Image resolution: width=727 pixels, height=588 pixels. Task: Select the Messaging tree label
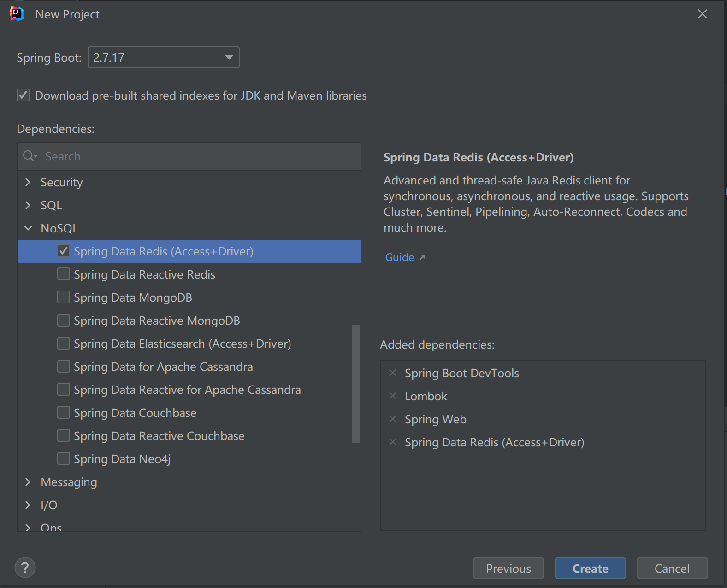(x=69, y=482)
